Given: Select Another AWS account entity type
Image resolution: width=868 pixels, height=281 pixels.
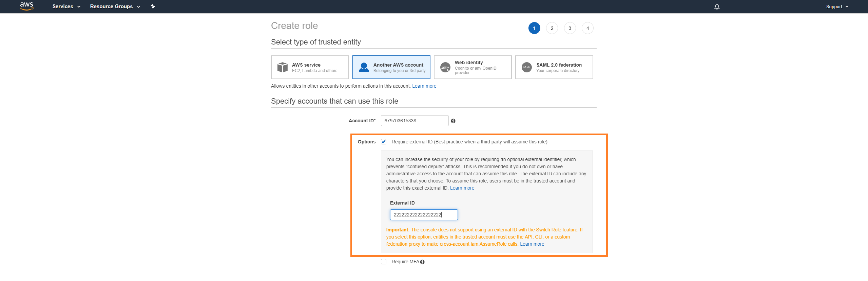Looking at the screenshot, I should pyautogui.click(x=391, y=67).
